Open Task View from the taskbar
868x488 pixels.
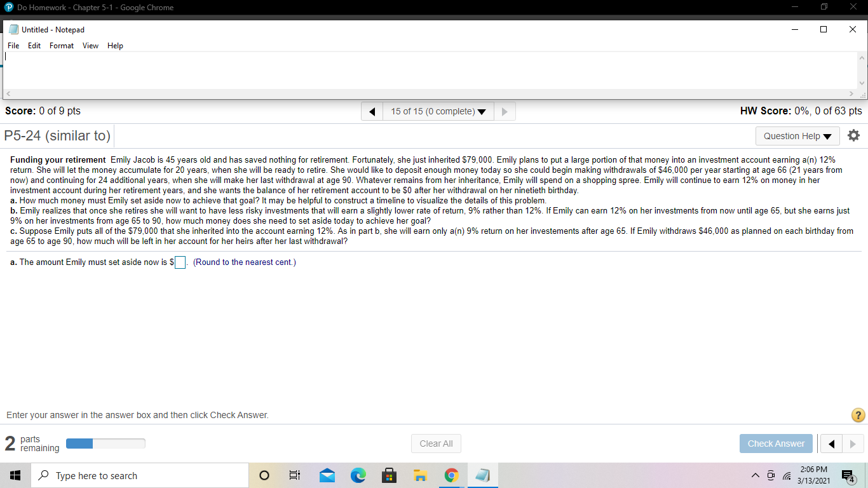click(294, 475)
